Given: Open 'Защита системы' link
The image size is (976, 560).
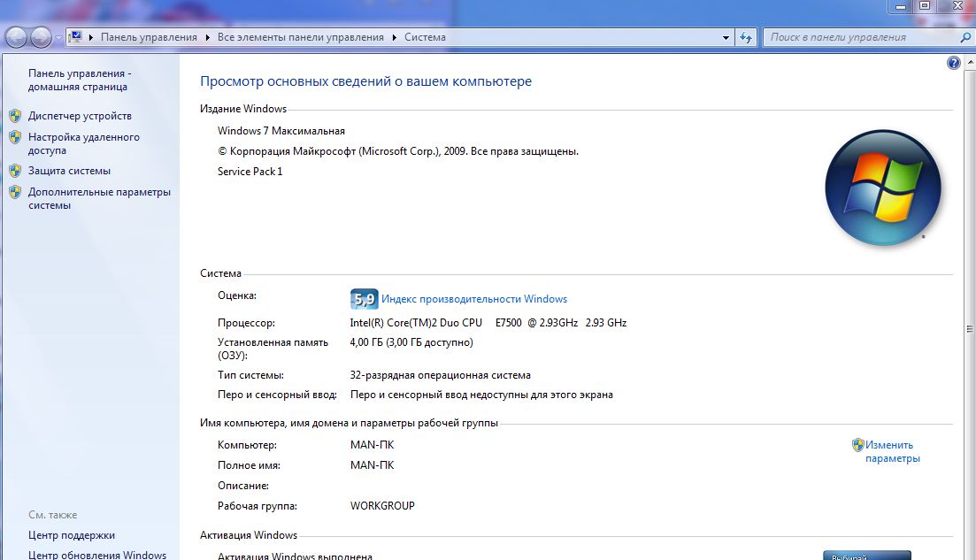Looking at the screenshot, I should [69, 171].
